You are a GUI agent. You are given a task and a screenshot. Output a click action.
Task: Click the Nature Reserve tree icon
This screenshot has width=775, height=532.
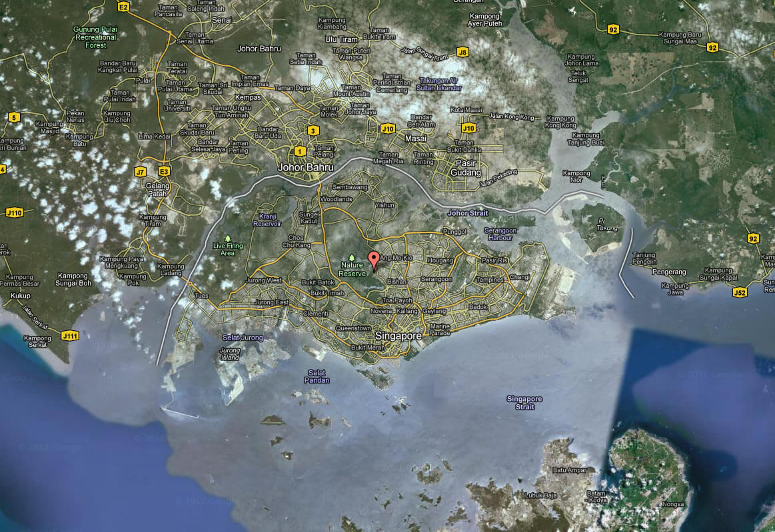(352, 258)
